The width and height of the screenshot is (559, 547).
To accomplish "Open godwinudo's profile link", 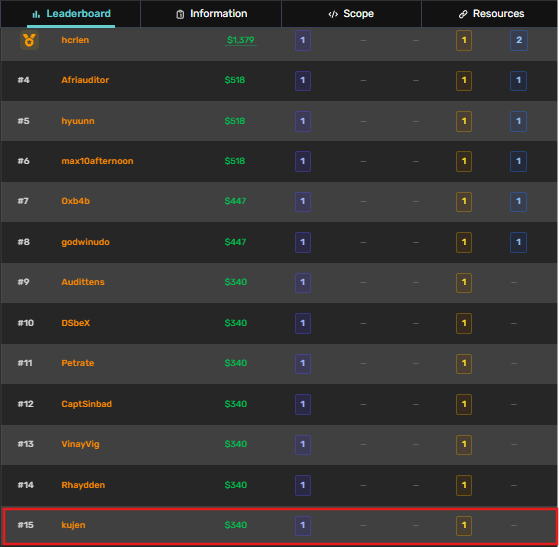I will pyautogui.click(x=86, y=242).
